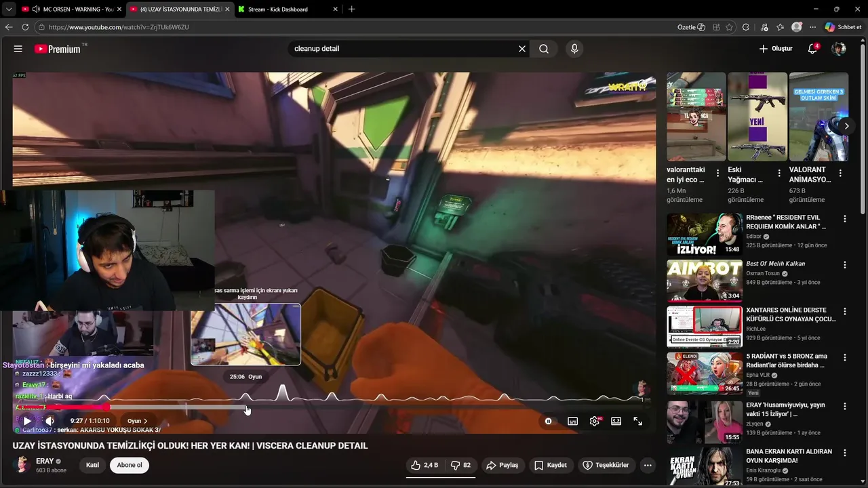Save the video with Kaydet
The height and width of the screenshot is (488, 868).
tap(551, 465)
